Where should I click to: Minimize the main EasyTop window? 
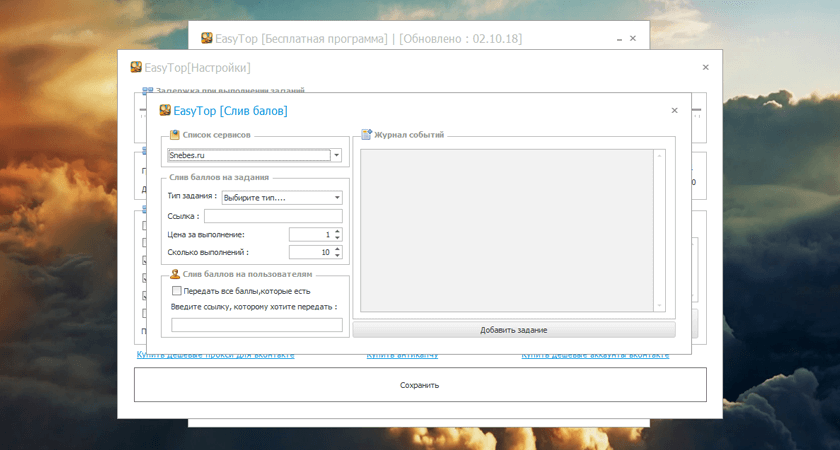click(619, 39)
